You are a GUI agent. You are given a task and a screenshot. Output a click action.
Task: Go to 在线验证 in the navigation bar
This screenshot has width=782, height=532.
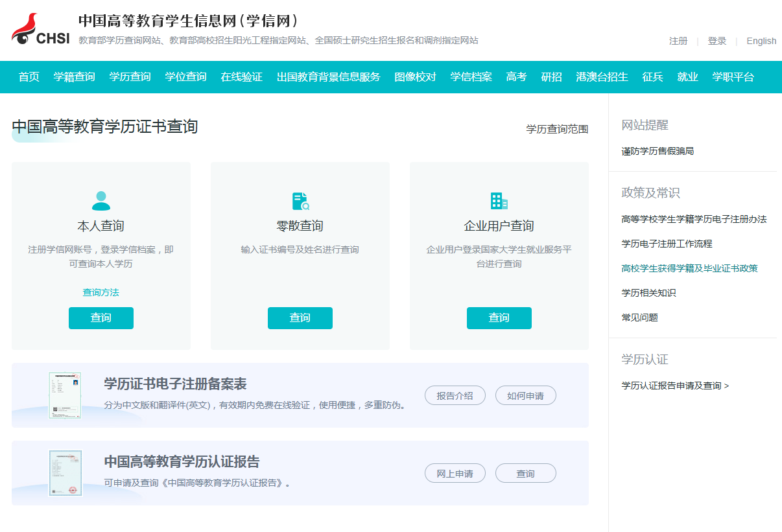click(x=242, y=77)
